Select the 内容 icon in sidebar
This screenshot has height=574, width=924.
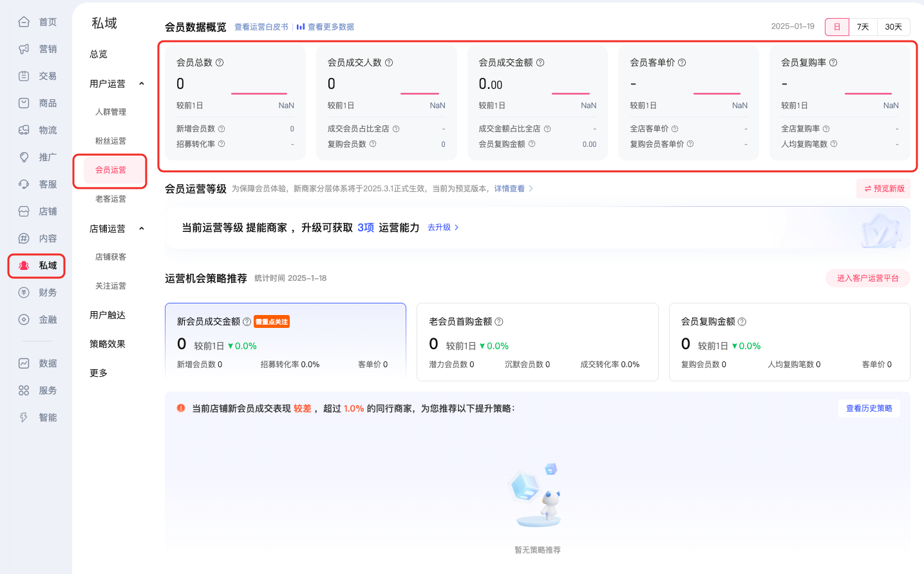coord(24,238)
